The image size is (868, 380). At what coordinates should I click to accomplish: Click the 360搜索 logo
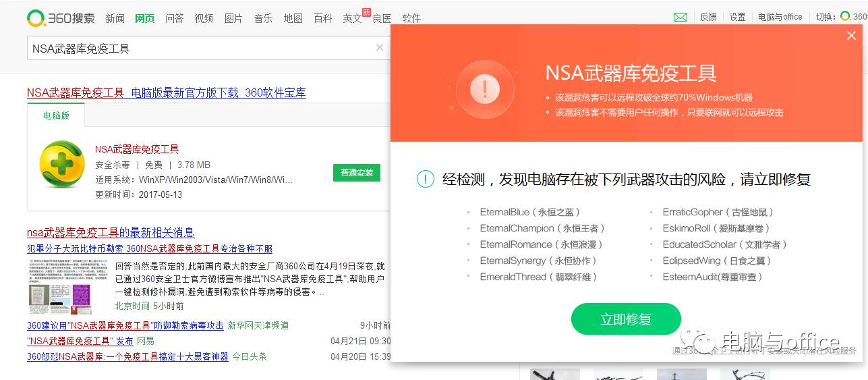click(x=61, y=18)
